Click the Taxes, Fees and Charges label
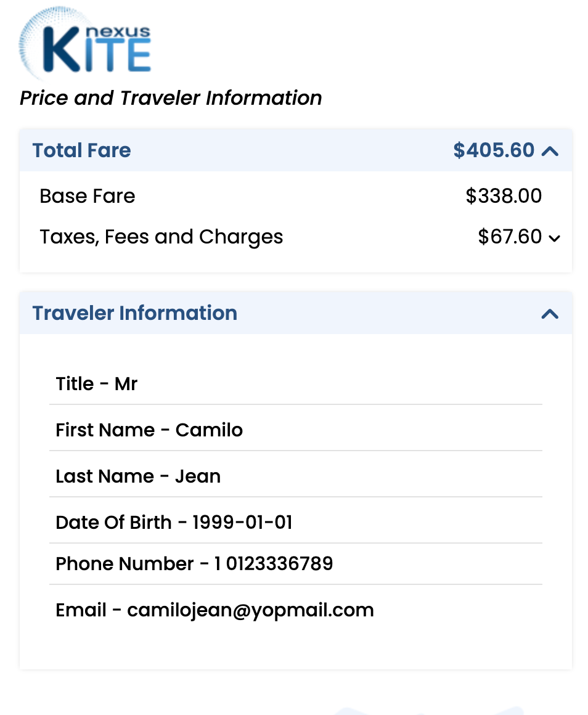588x715 pixels. coord(161,237)
